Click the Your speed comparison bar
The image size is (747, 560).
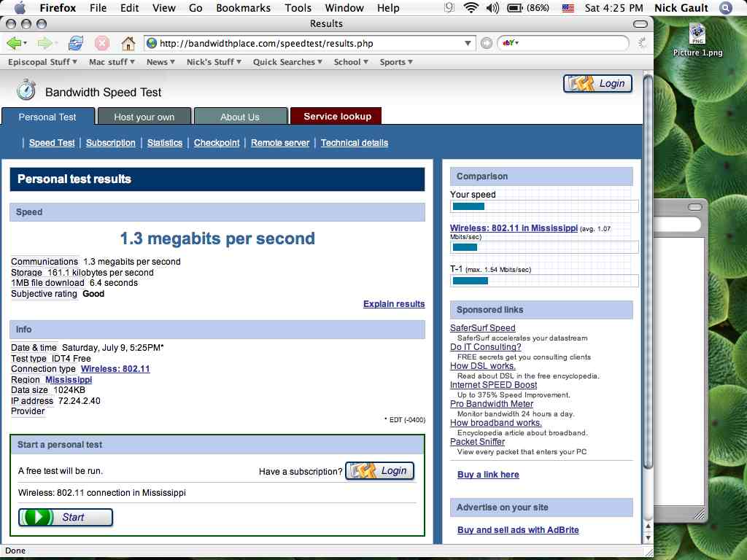tap(544, 206)
